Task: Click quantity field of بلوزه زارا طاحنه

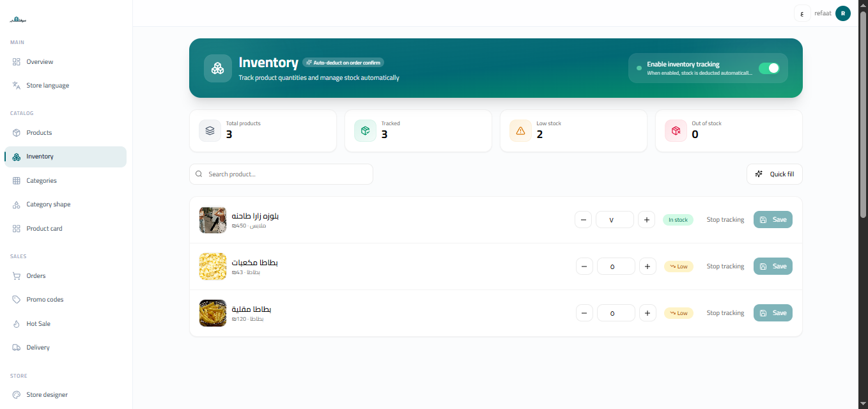Action: (615, 220)
